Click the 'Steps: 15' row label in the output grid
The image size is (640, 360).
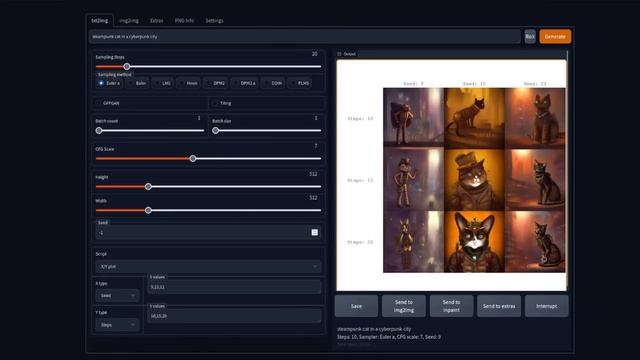360,180
